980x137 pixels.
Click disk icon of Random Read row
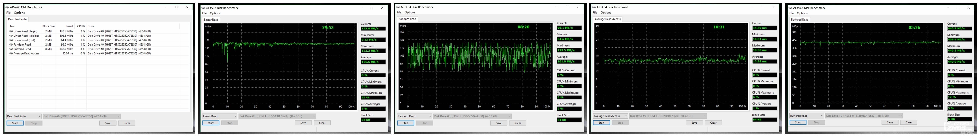click(x=11, y=44)
